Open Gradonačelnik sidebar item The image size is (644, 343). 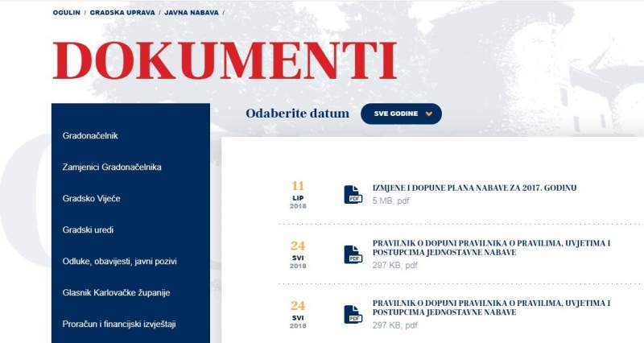point(90,135)
